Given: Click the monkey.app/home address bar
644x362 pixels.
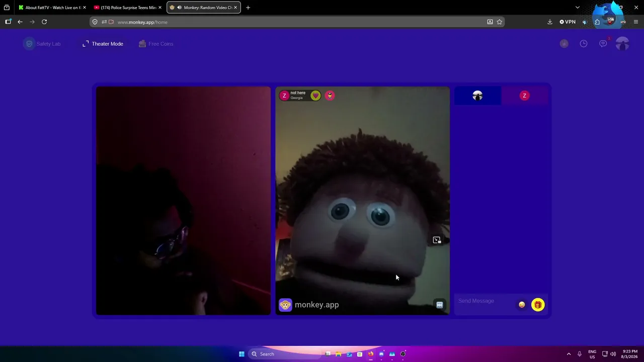Looking at the screenshot, I should click(x=297, y=22).
